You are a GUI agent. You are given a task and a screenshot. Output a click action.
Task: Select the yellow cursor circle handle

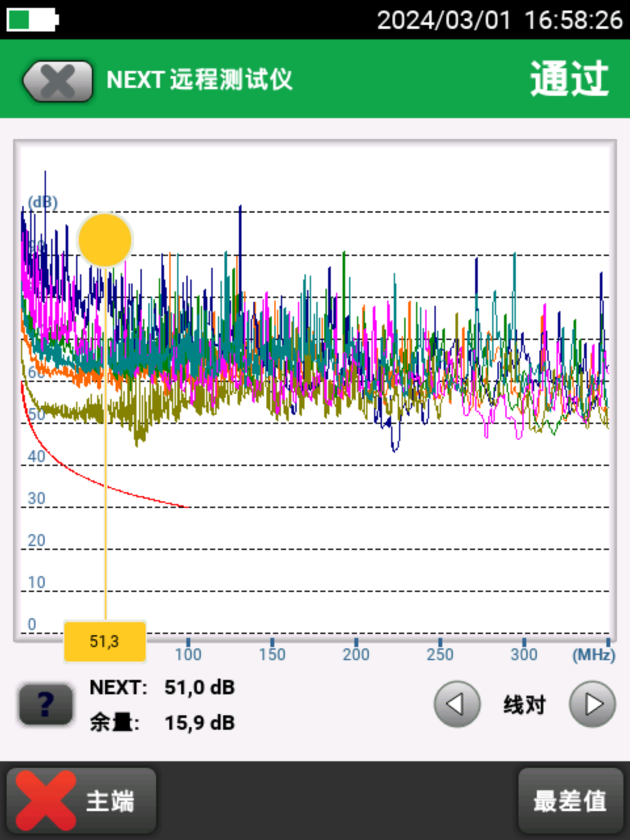(105, 240)
